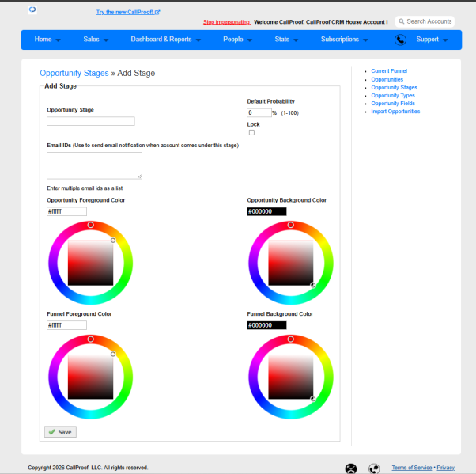Open Opportunity Stages breadcrumb link

point(74,73)
